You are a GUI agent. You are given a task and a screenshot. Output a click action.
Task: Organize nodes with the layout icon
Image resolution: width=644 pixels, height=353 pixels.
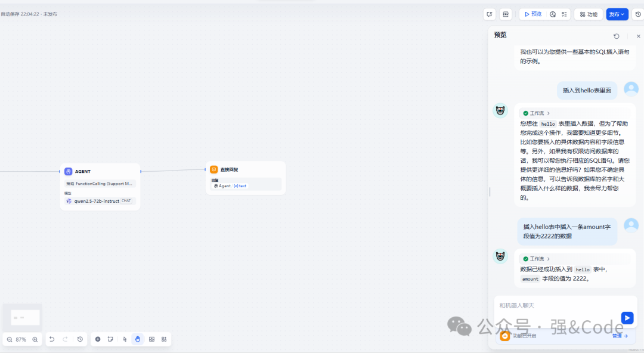(164, 339)
